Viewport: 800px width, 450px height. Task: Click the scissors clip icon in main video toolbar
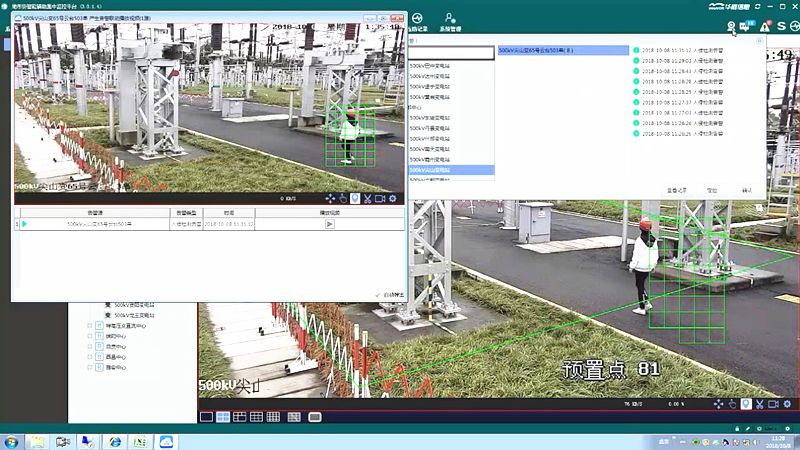pyautogui.click(x=759, y=404)
